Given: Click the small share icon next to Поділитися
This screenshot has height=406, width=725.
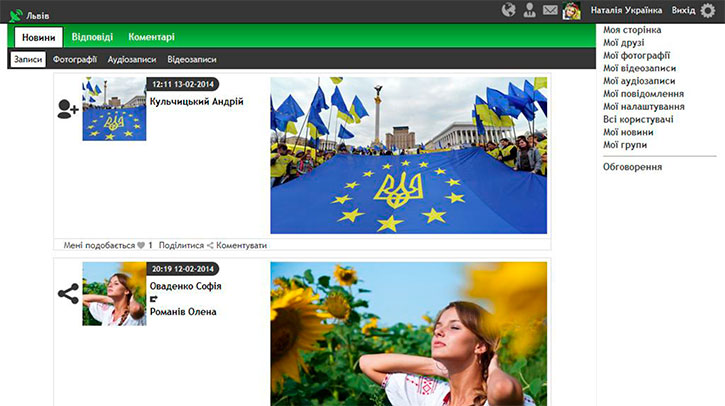Looking at the screenshot, I should pos(210,246).
